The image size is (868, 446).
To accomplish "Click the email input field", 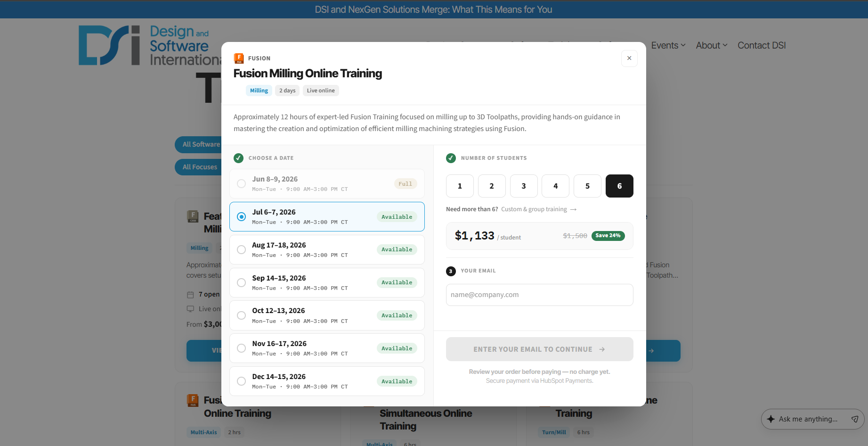I will point(540,295).
